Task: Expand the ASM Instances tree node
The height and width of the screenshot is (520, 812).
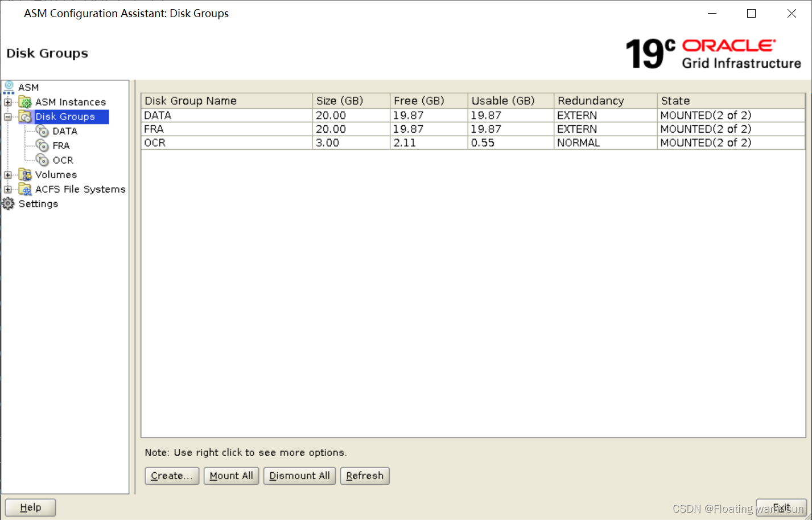Action: tap(8, 102)
